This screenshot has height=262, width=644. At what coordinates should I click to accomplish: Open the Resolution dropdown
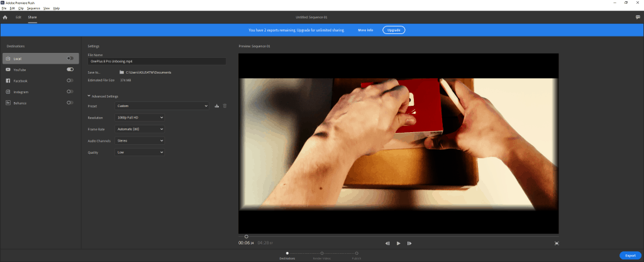pyautogui.click(x=140, y=117)
